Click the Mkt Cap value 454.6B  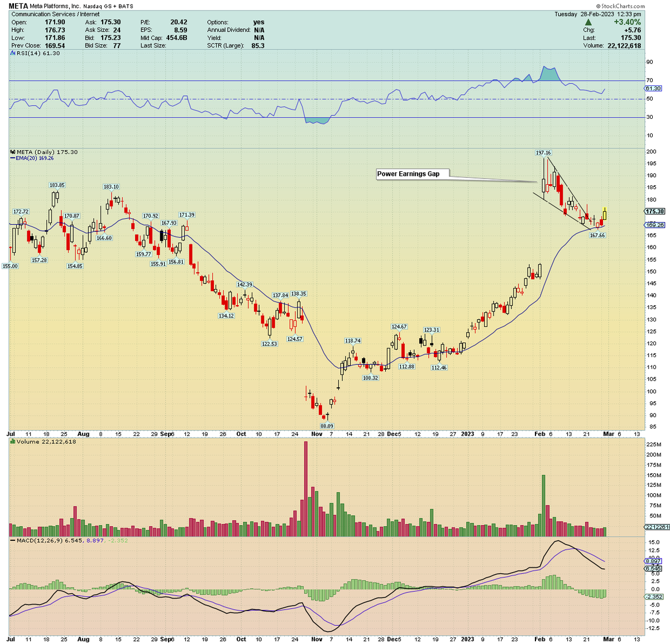point(176,38)
